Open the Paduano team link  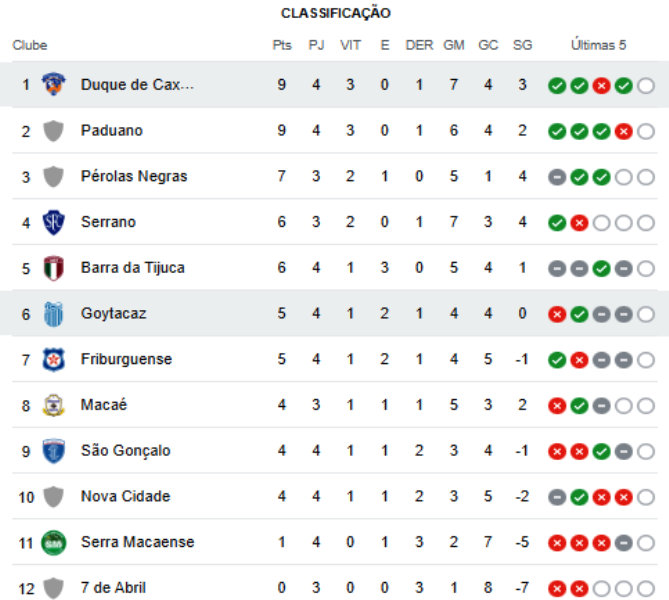[x=112, y=130]
